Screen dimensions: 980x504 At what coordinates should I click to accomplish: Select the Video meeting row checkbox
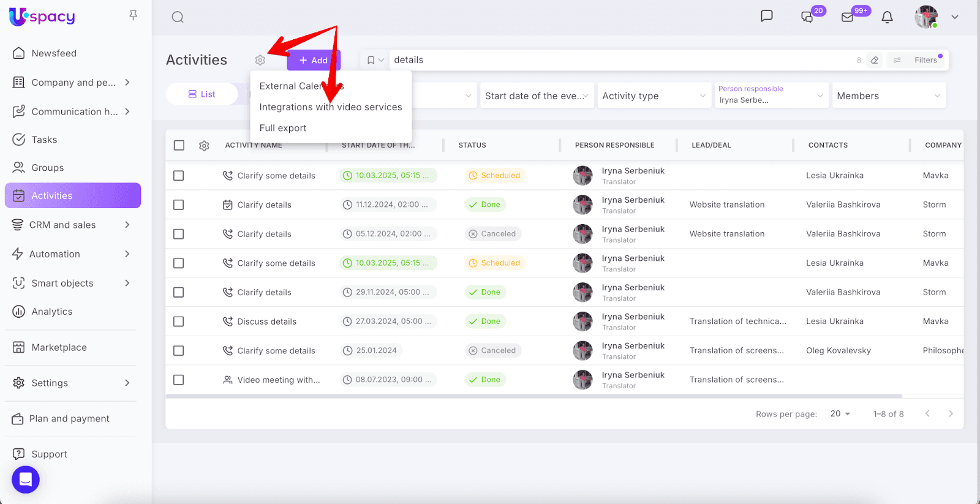[179, 380]
